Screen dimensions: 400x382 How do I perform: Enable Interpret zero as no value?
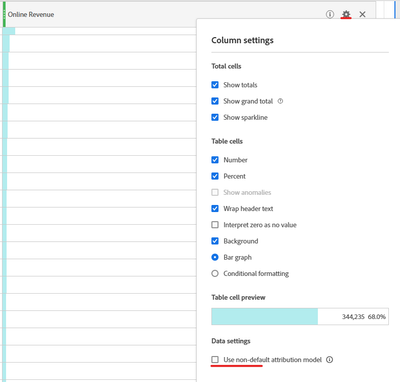coord(215,225)
